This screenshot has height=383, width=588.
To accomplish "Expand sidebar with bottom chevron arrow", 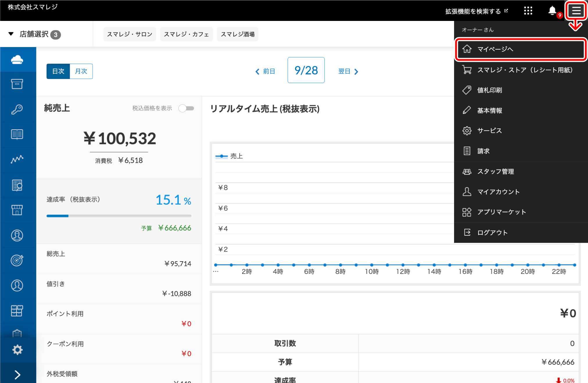I will tap(17, 375).
